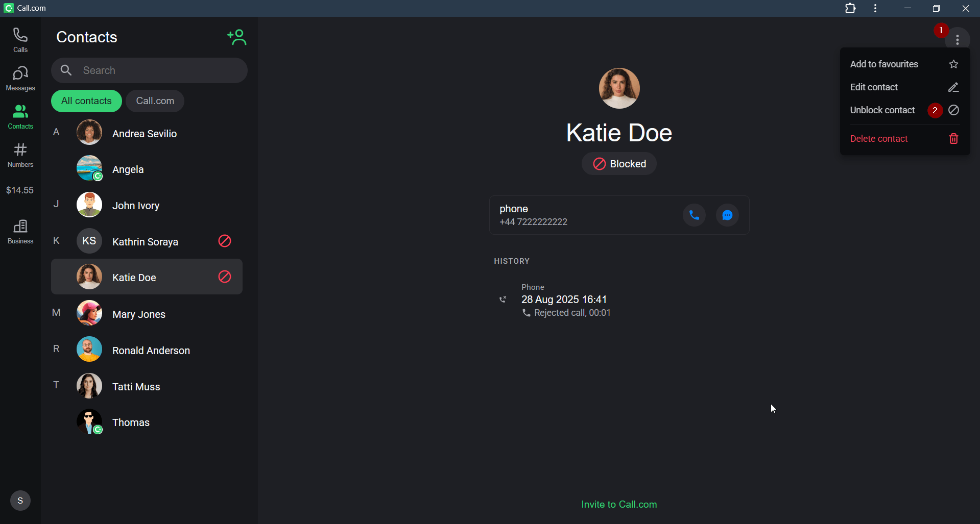Click the Blocked status badge

pyautogui.click(x=619, y=164)
